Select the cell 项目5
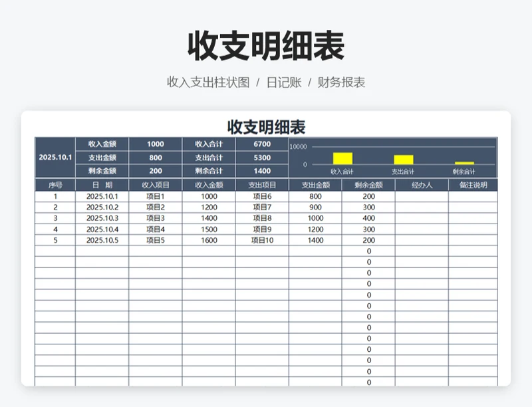The width and height of the screenshot is (532, 407). (156, 240)
